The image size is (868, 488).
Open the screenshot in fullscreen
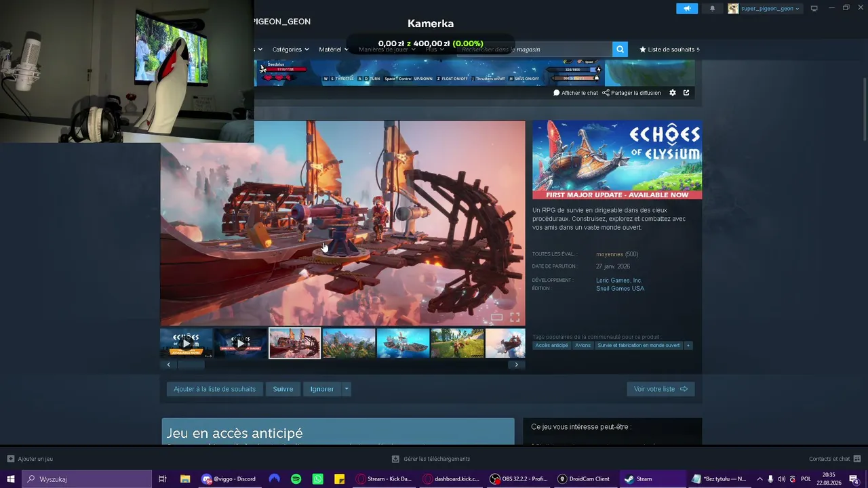tap(515, 317)
